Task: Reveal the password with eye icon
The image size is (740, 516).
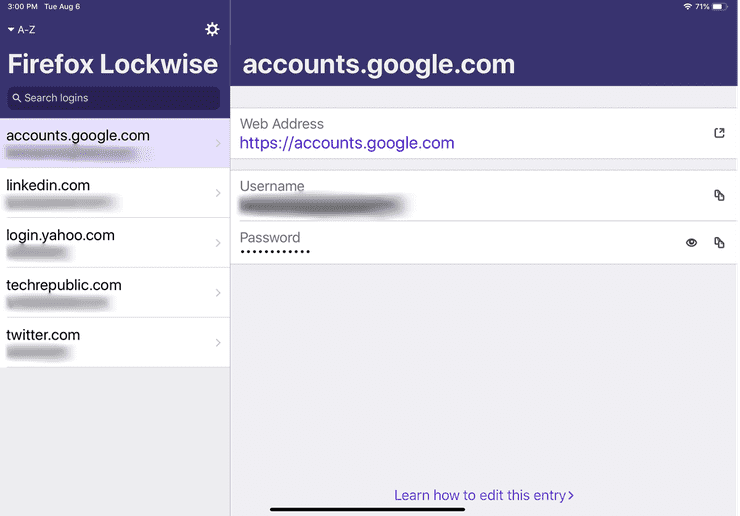Action: 691,242
